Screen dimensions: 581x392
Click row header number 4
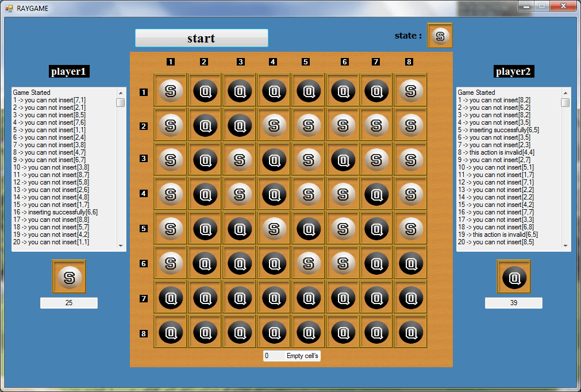[144, 193]
